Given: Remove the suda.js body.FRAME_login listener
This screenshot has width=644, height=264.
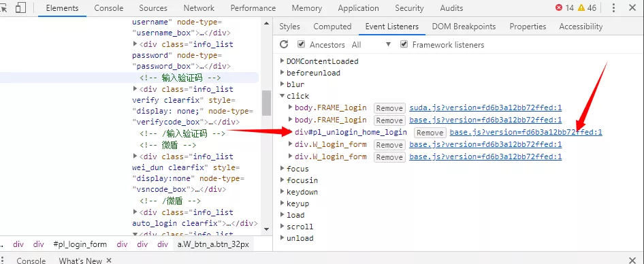Looking at the screenshot, I should [389, 108].
